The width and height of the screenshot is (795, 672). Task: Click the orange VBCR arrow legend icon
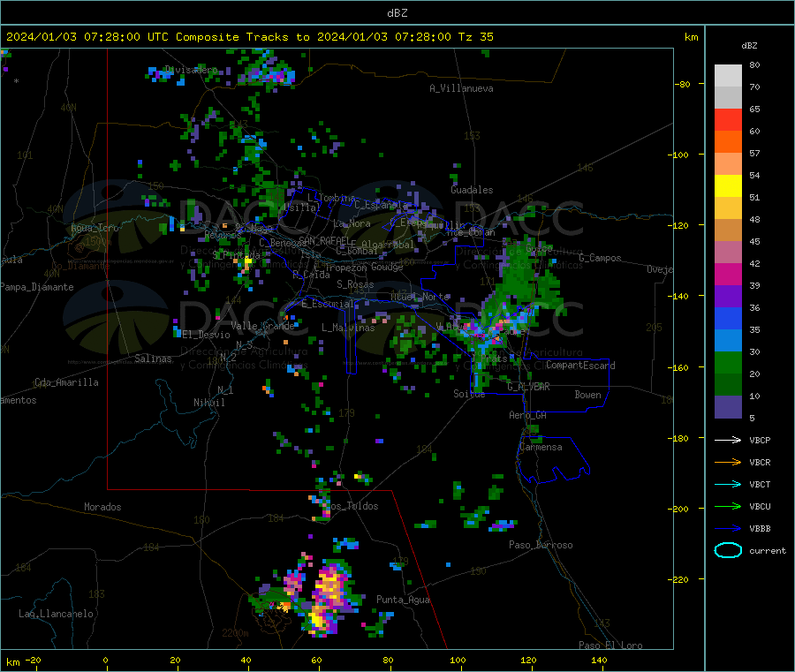[728, 462]
